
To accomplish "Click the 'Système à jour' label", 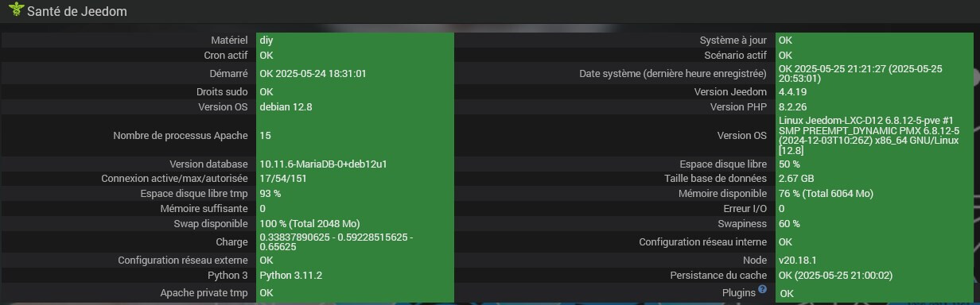I will [x=733, y=40].
